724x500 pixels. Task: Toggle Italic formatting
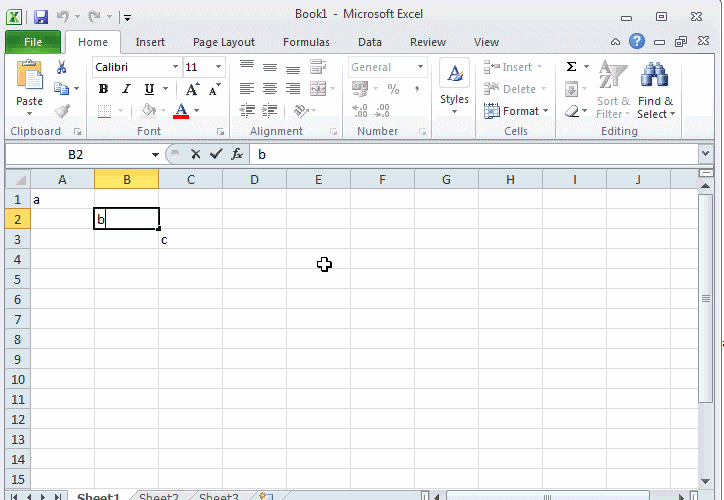[x=126, y=90]
